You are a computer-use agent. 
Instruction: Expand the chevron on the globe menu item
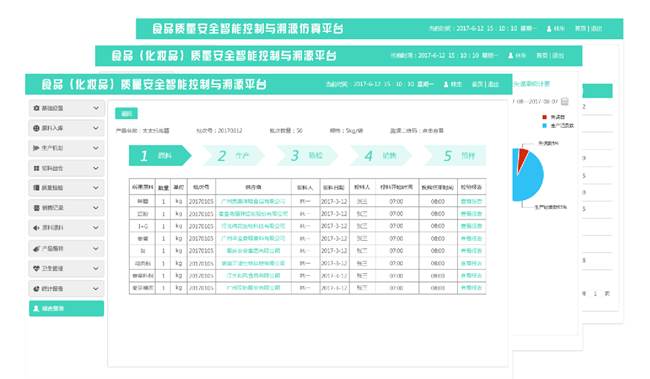pyautogui.click(x=96, y=128)
